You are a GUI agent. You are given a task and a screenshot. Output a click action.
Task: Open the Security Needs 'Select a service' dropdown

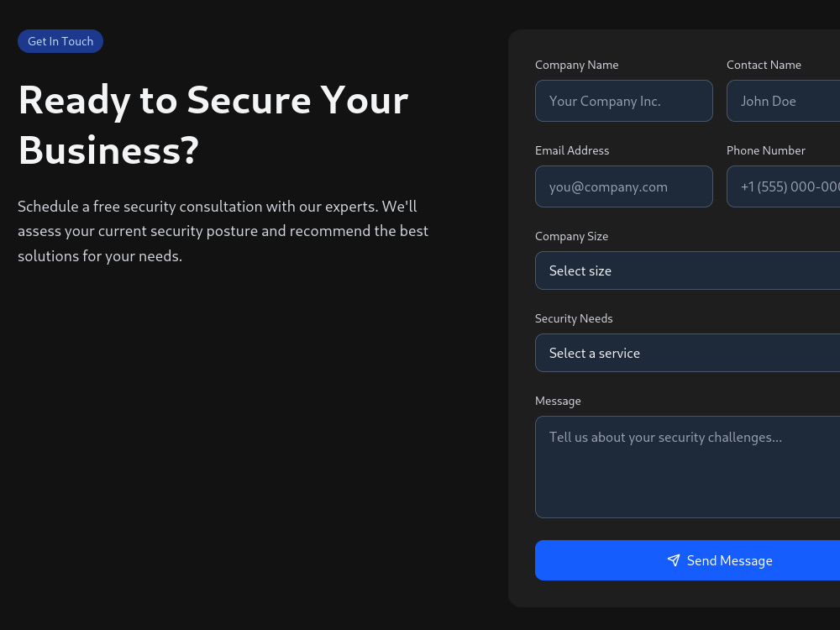click(687, 353)
